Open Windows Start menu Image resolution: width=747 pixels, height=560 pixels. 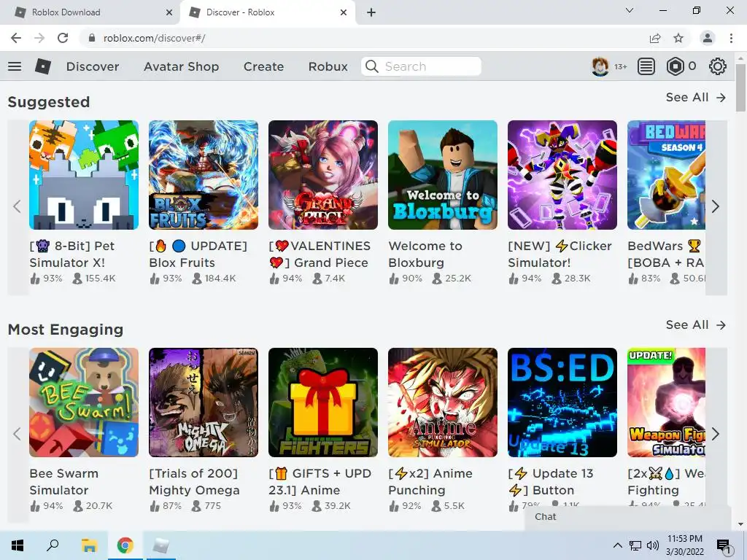point(18,545)
